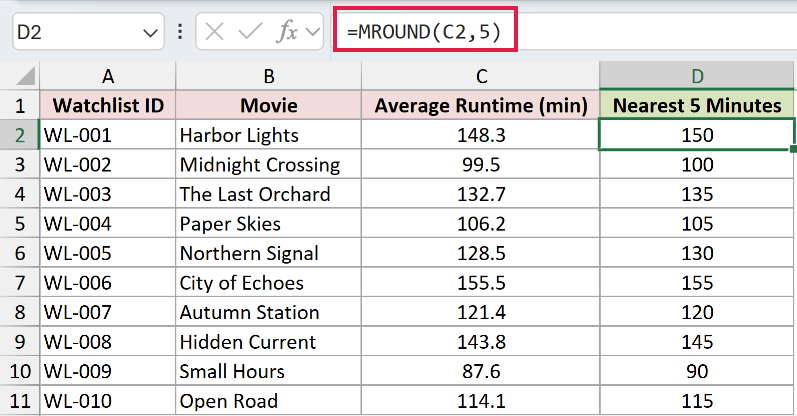Select cell WL-005
Image resolution: width=797 pixels, height=416 pixels.
[x=108, y=253]
